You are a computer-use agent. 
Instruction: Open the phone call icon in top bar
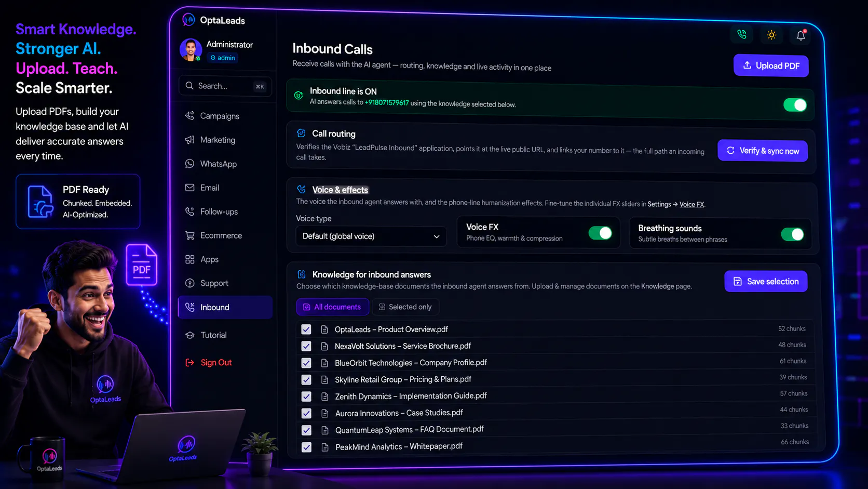point(742,34)
